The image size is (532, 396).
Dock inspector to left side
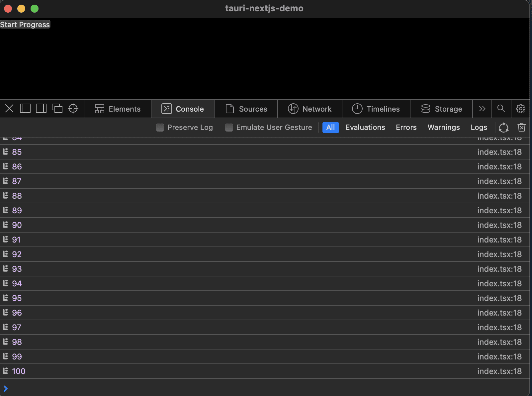point(25,109)
